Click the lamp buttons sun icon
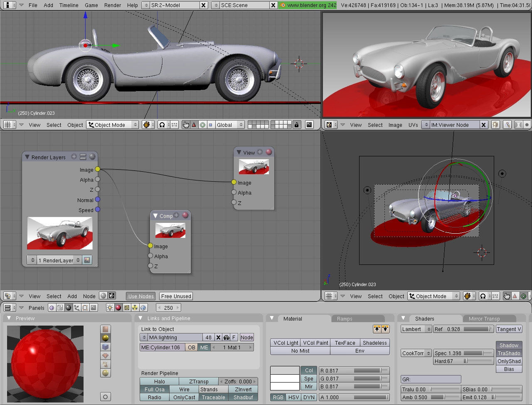This screenshot has width=532, height=405. tap(111, 307)
